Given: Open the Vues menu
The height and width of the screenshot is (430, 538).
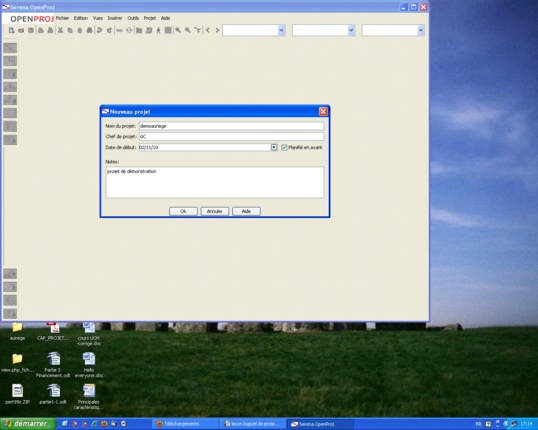Looking at the screenshot, I should point(98,18).
